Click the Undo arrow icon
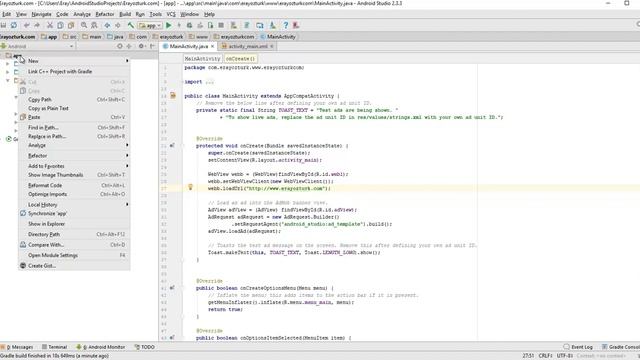Screen dimensions: 640x360 27,25
